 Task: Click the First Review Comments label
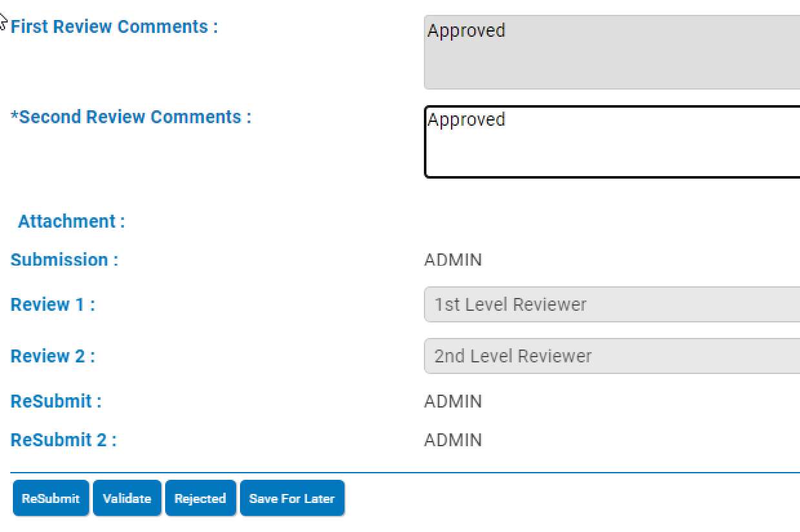(114, 27)
